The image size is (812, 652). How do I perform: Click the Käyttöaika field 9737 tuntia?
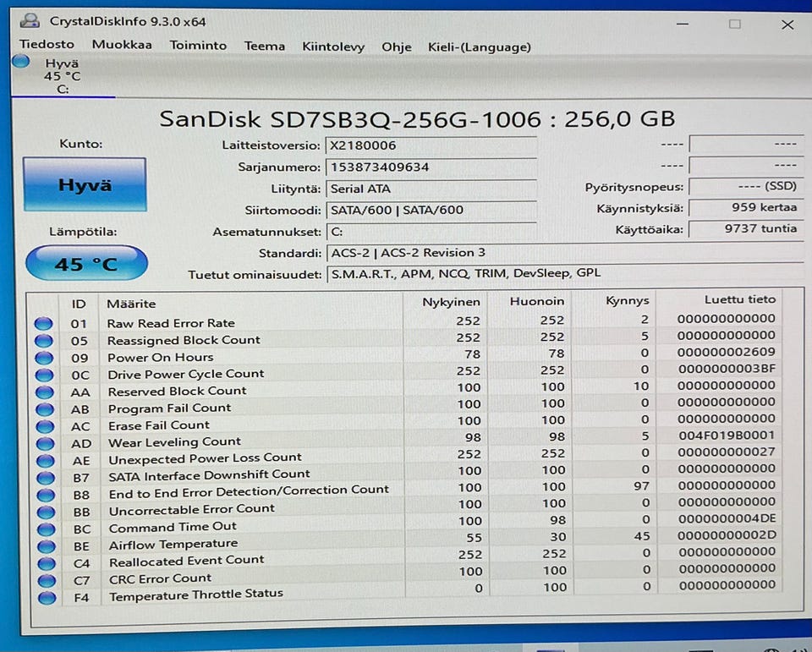746,229
